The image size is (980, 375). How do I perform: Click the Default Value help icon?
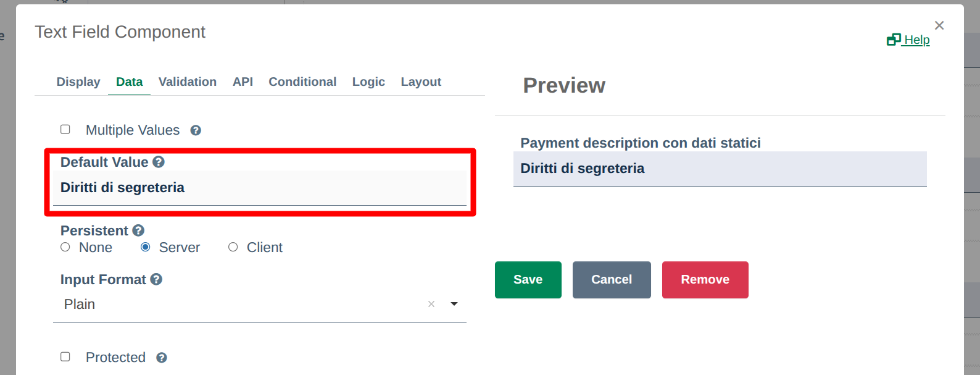coord(159,162)
